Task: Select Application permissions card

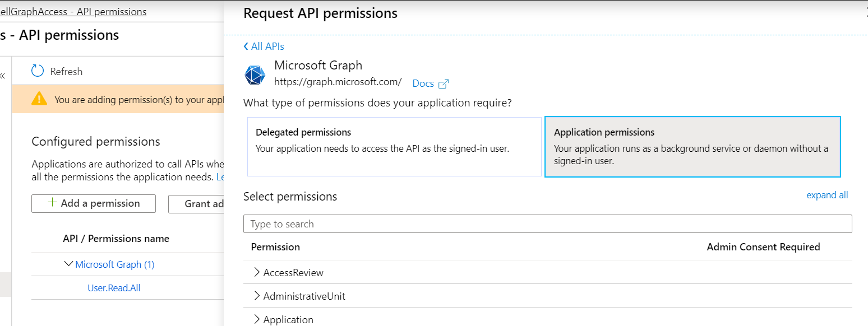Action: tap(692, 147)
